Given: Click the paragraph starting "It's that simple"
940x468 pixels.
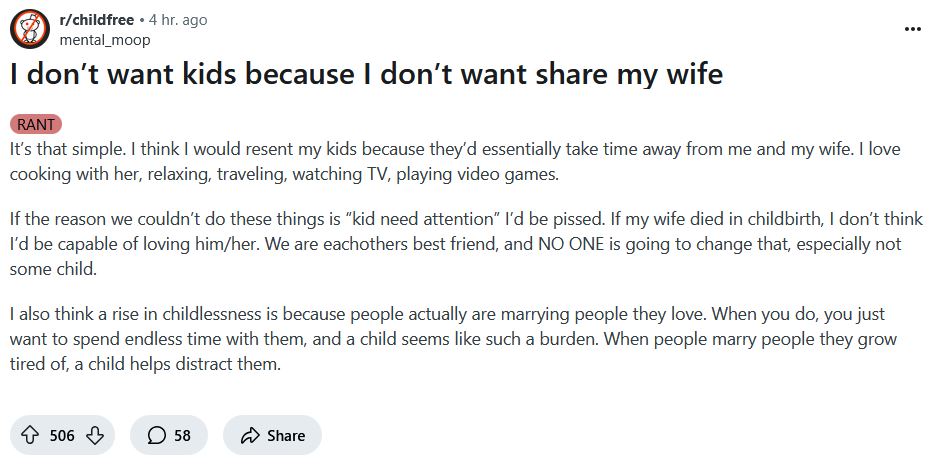Looking at the screenshot, I should [x=455, y=162].
